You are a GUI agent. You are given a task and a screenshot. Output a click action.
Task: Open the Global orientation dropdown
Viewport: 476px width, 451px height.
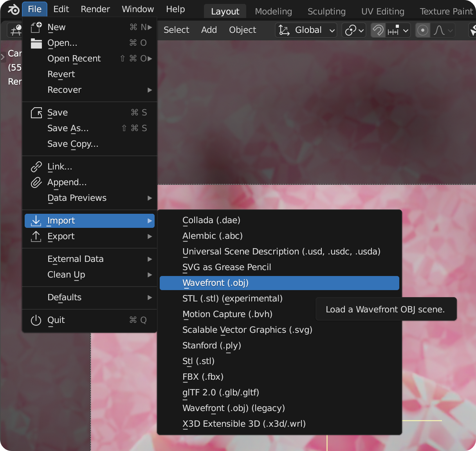(307, 30)
